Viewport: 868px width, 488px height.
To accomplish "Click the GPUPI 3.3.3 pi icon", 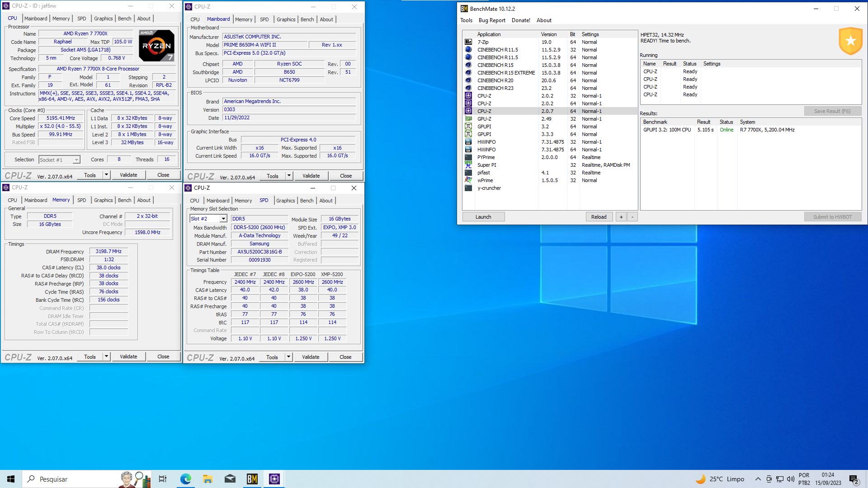I will 468,134.
